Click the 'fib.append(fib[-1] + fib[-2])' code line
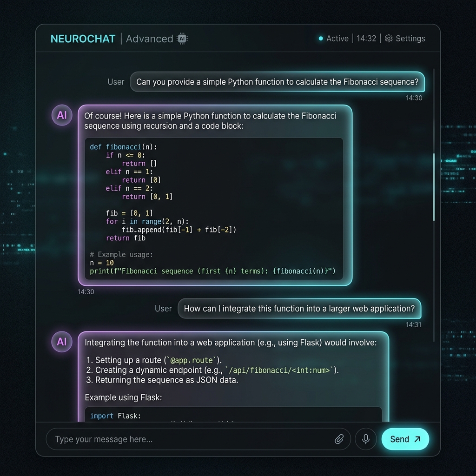This screenshot has height=476, width=476. coord(179,230)
